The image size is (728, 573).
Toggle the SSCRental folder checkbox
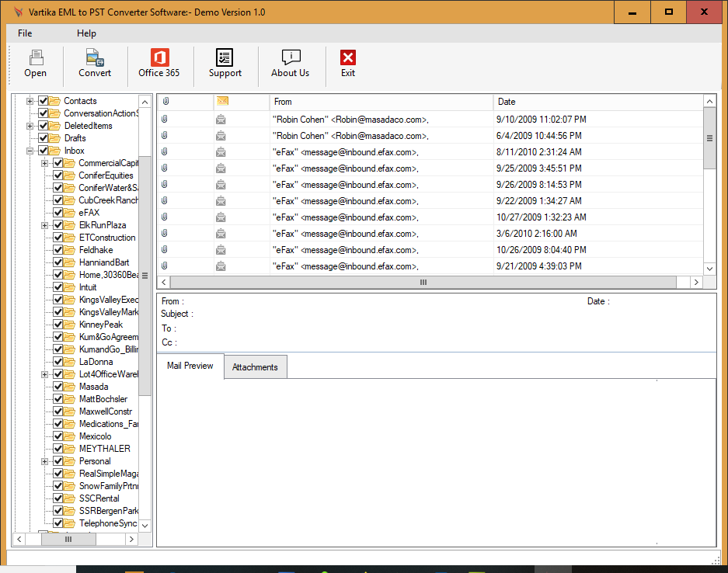click(58, 498)
